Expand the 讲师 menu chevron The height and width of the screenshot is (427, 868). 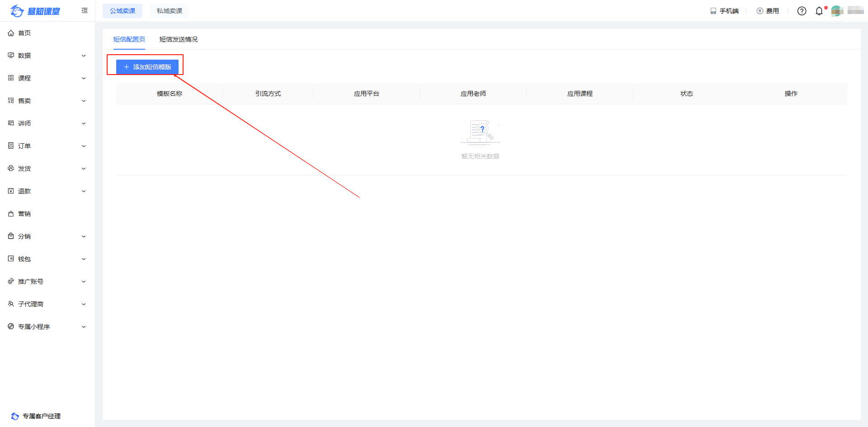pyautogui.click(x=84, y=123)
